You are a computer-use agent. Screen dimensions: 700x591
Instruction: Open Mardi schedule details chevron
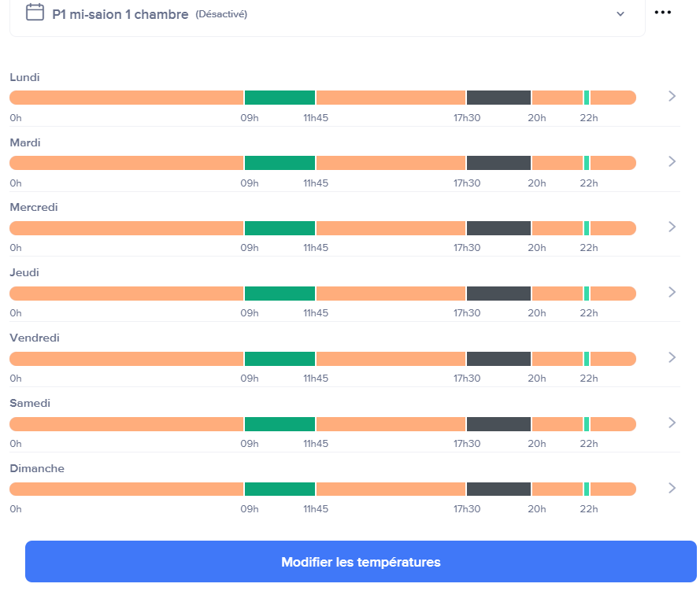tap(672, 161)
